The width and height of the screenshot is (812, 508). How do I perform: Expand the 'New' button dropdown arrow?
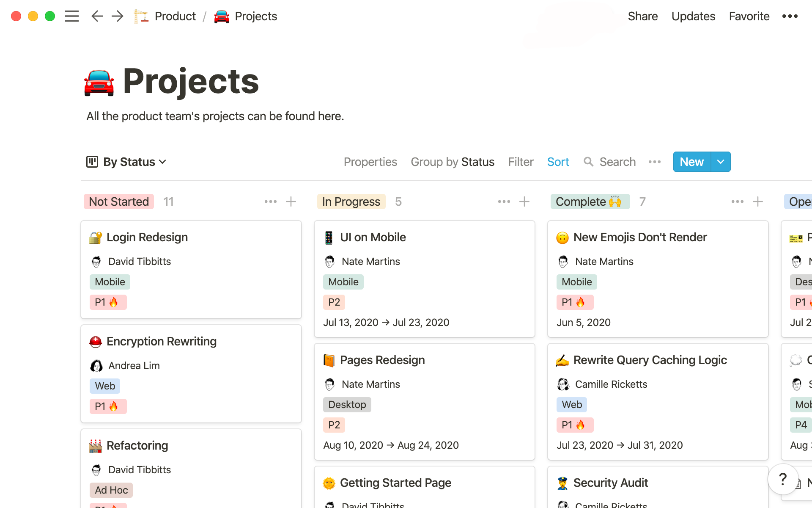tap(720, 162)
